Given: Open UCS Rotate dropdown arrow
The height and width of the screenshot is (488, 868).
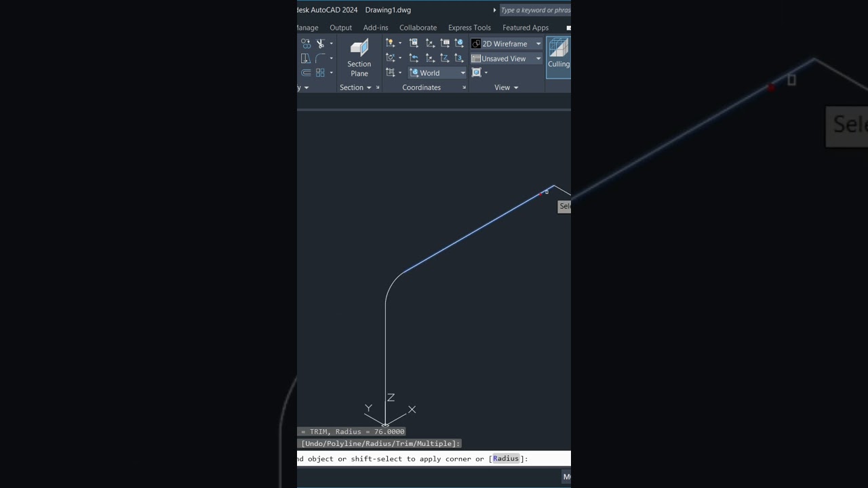Looking at the screenshot, I should point(400,58).
